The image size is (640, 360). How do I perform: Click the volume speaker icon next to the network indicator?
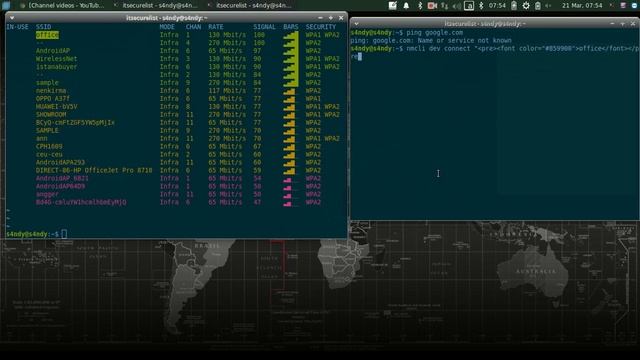(x=457, y=5)
